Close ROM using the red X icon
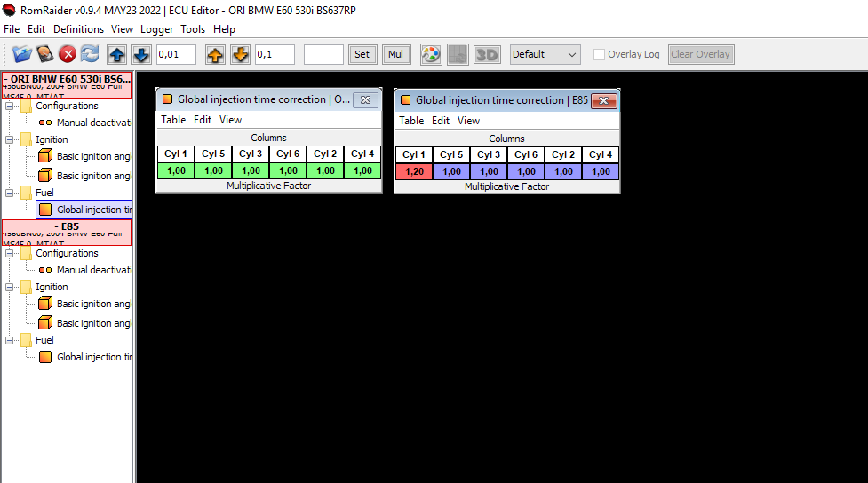Image resolution: width=868 pixels, height=483 pixels. click(68, 54)
